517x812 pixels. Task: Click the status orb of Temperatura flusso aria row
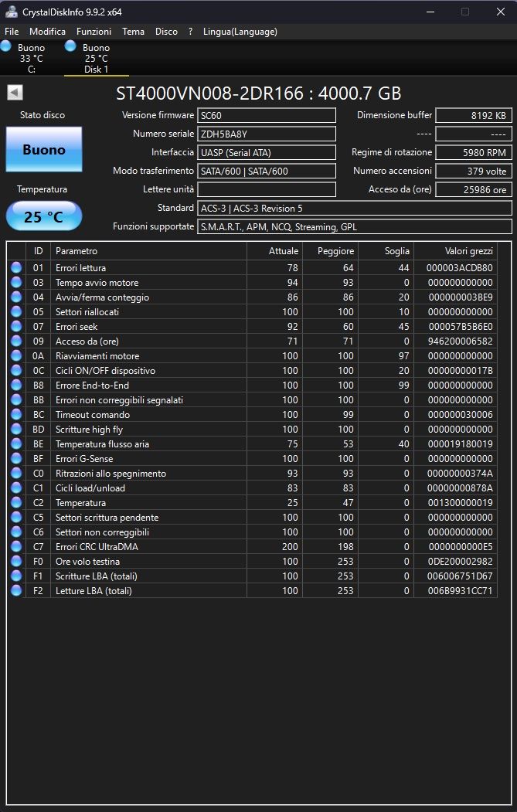(x=16, y=443)
